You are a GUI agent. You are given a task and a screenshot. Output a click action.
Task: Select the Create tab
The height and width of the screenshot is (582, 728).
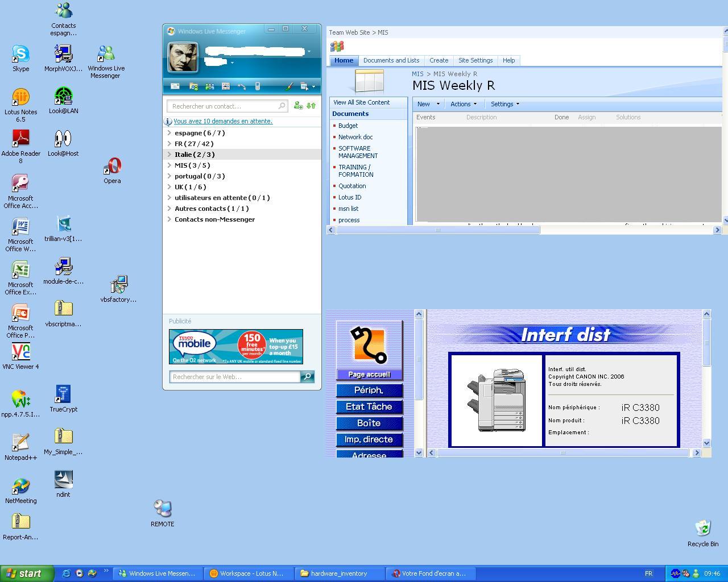(439, 60)
